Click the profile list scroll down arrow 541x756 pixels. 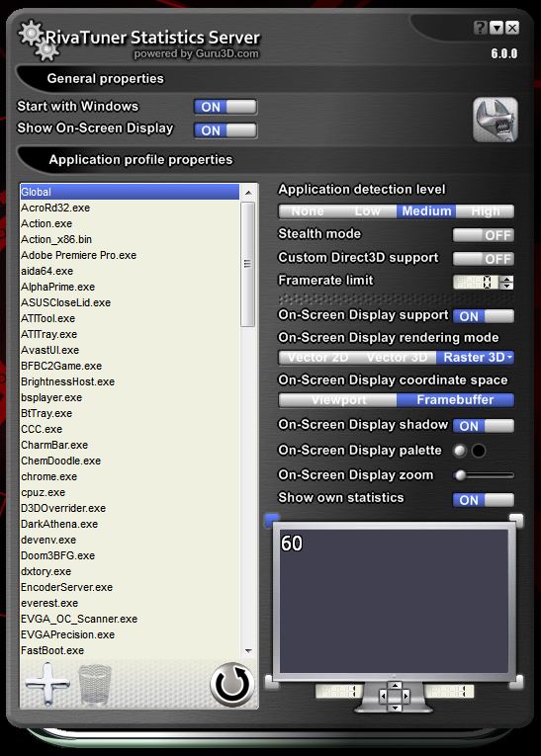(248, 651)
